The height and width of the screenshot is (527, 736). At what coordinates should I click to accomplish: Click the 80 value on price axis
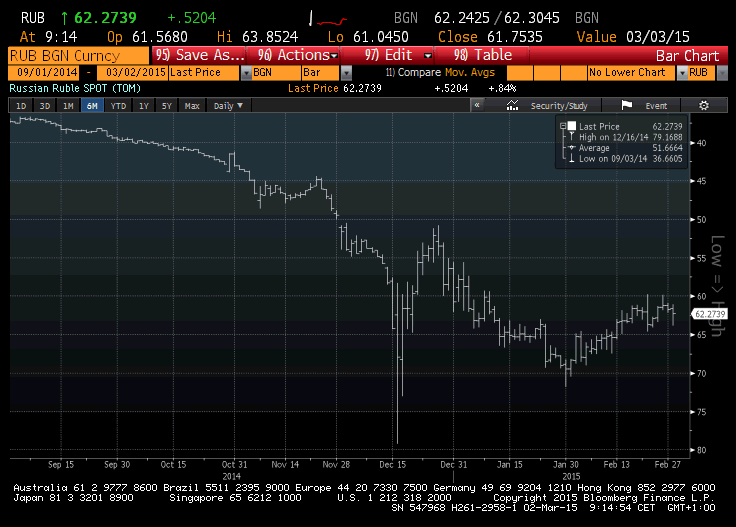point(701,450)
